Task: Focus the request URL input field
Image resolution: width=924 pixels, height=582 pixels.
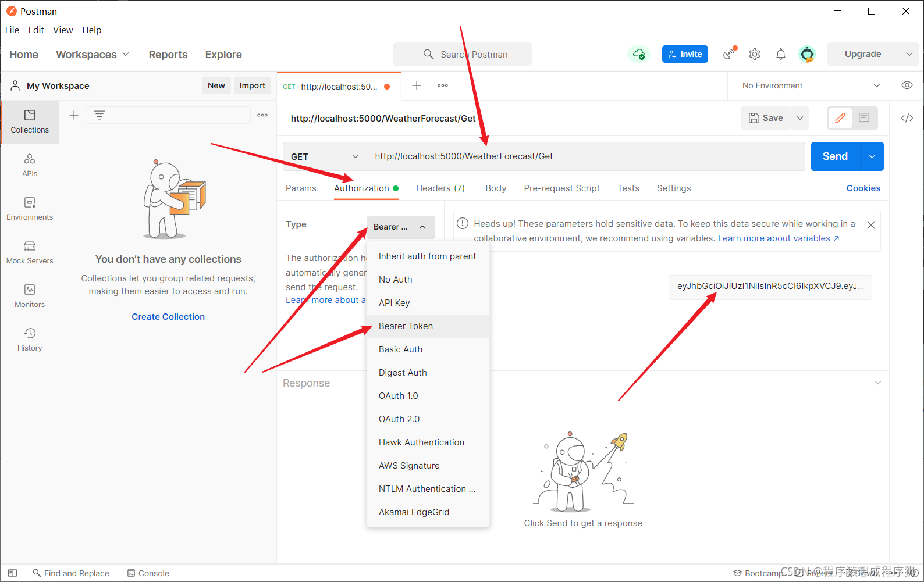Action: point(586,156)
